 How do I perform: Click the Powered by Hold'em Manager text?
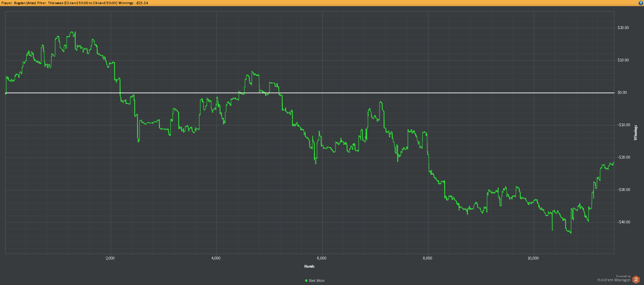614,279
